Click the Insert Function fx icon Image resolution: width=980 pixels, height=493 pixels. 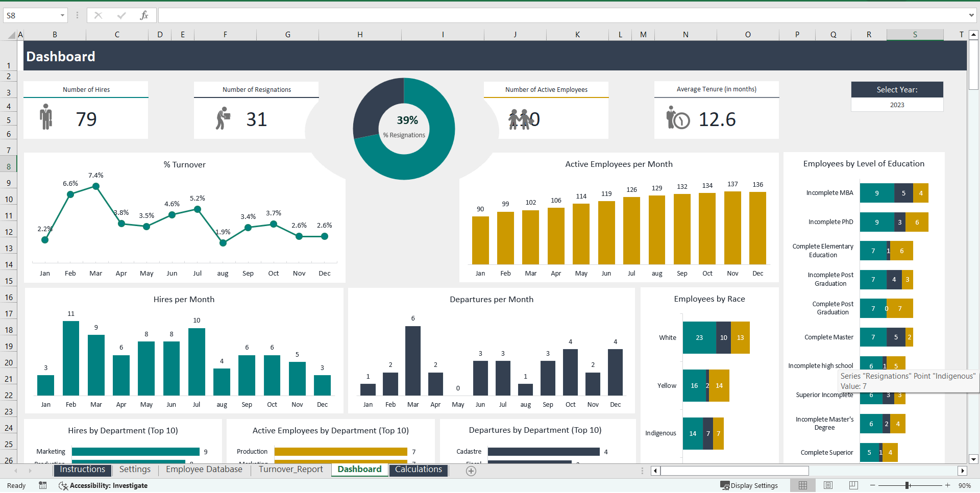pos(144,15)
